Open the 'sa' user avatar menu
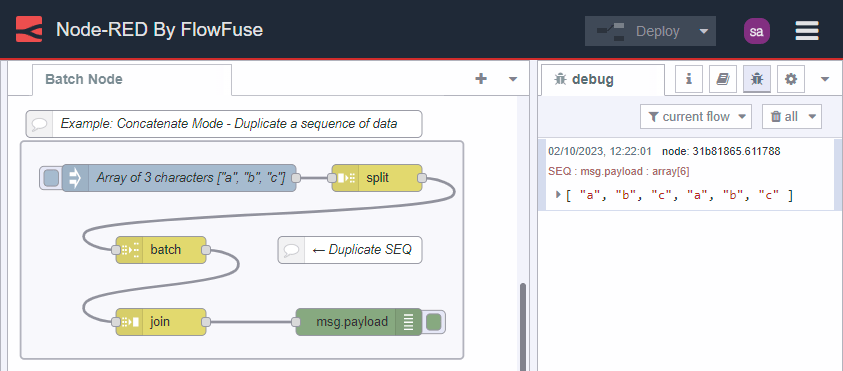Image resolution: width=843 pixels, height=371 pixels. pos(756,31)
